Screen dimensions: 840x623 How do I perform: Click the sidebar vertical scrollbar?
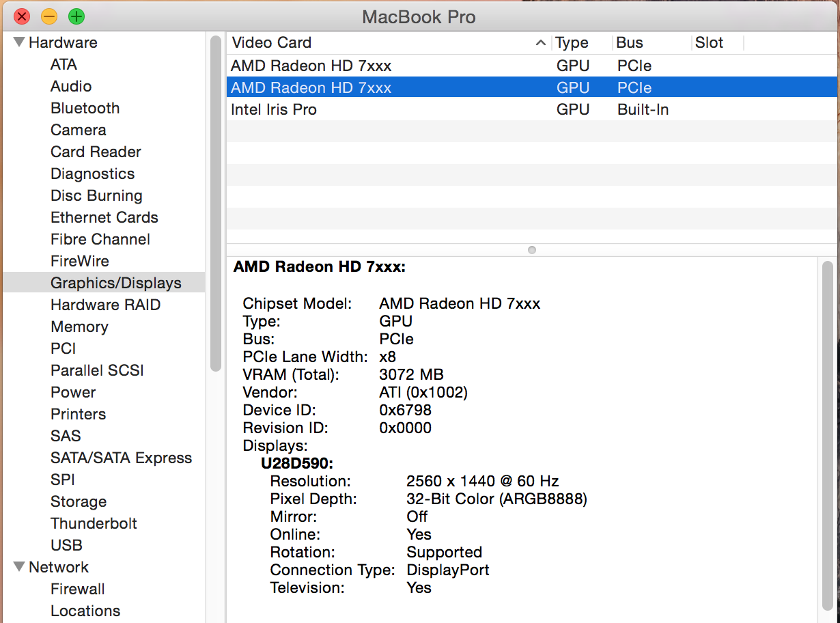coord(216,203)
